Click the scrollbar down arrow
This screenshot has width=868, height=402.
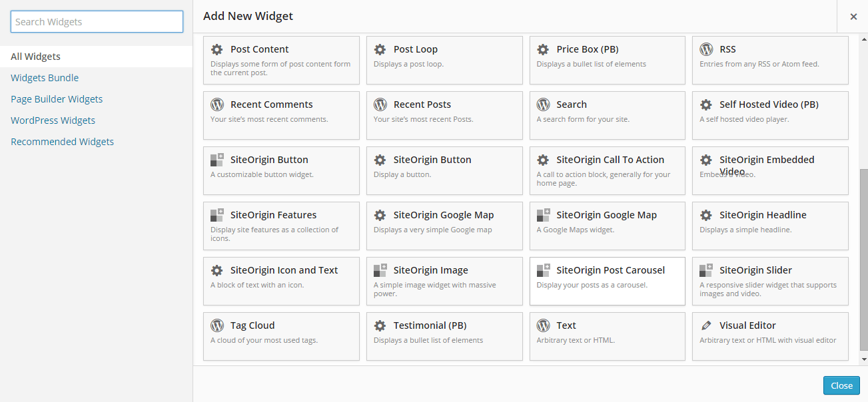coord(864,359)
